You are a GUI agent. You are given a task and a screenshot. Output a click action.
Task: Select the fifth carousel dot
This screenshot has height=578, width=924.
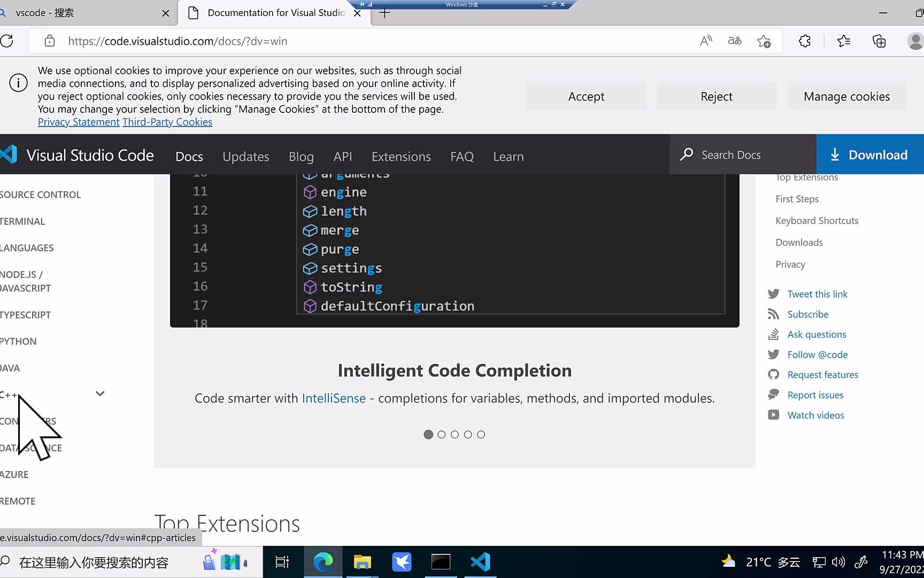click(481, 435)
